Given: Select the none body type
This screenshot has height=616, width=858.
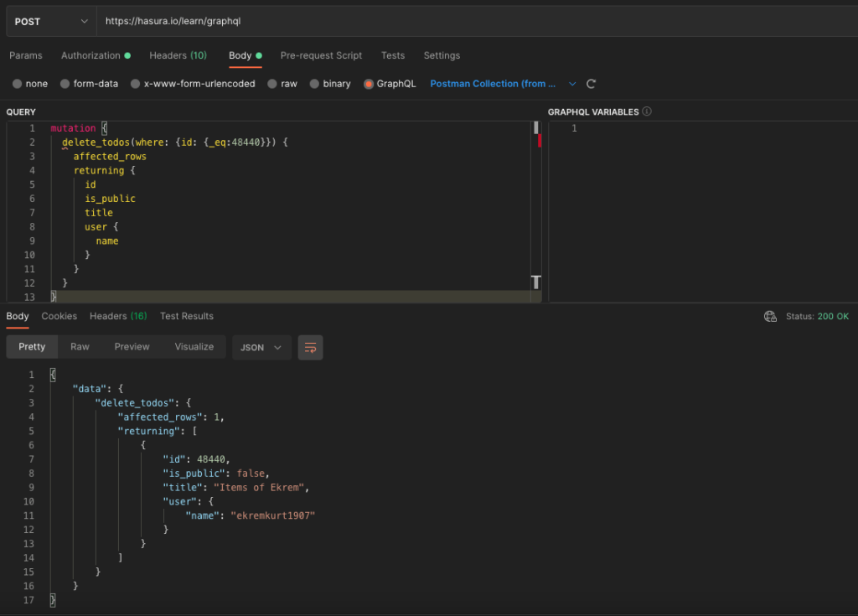Looking at the screenshot, I should (18, 84).
